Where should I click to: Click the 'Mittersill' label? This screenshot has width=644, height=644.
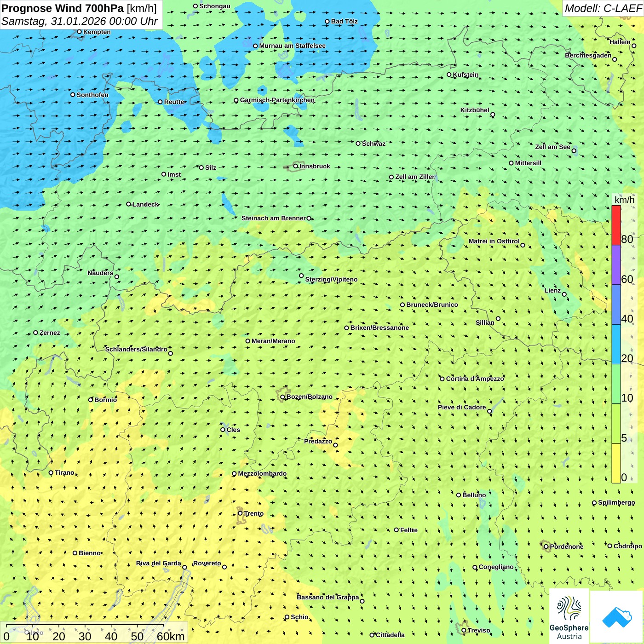click(x=528, y=163)
